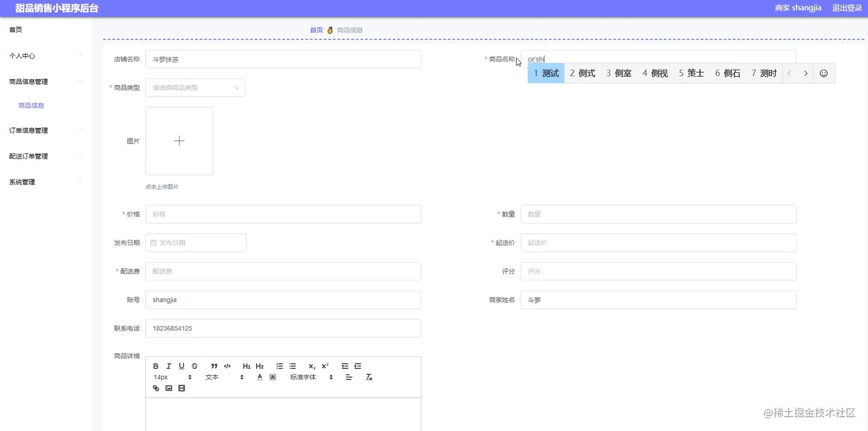Toggle underline formatting in the editor
This screenshot has width=868, height=431.
click(181, 366)
